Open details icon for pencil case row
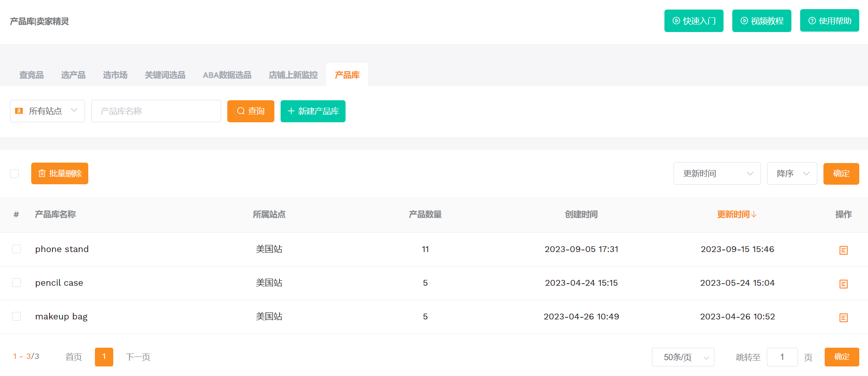Viewport: 868px width, 376px height. pyautogui.click(x=843, y=284)
